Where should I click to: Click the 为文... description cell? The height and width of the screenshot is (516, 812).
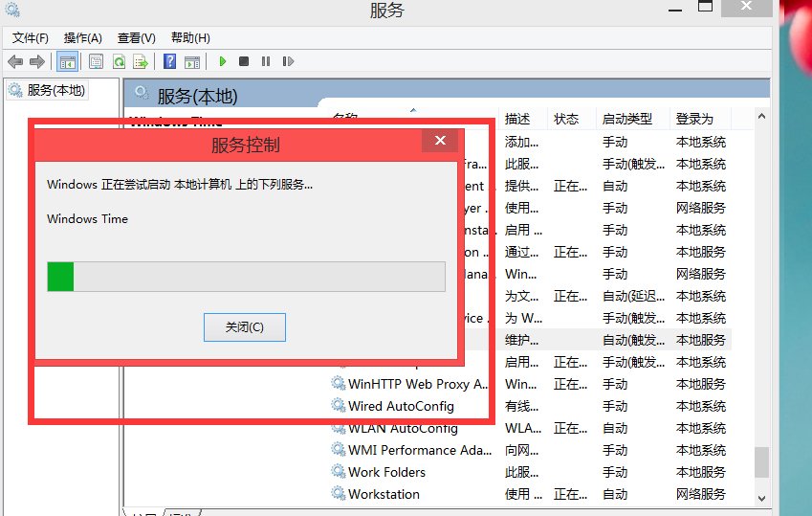tap(521, 296)
